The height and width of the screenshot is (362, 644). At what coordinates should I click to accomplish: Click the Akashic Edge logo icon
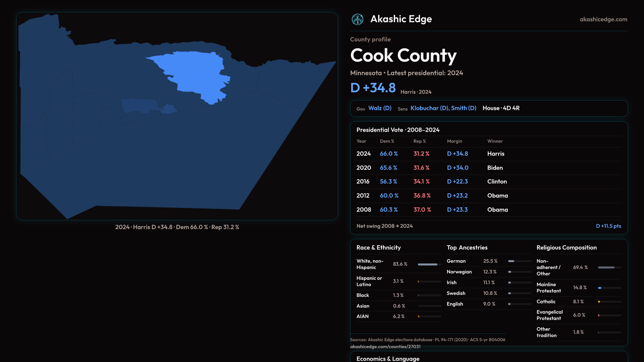(357, 19)
